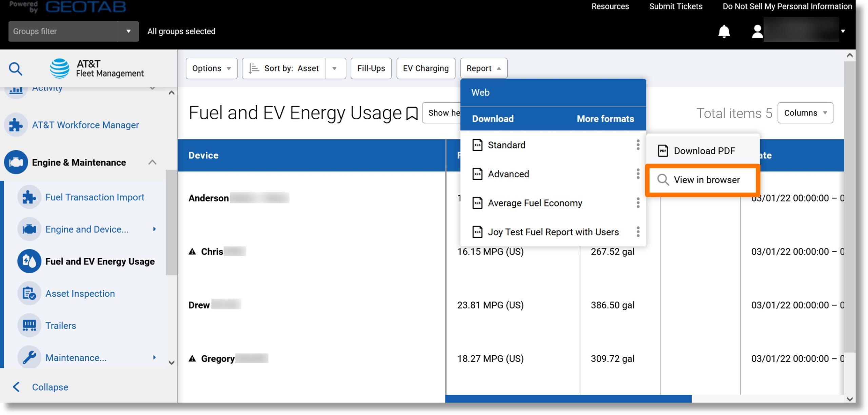Click More formats link
868x415 pixels.
[605, 119]
